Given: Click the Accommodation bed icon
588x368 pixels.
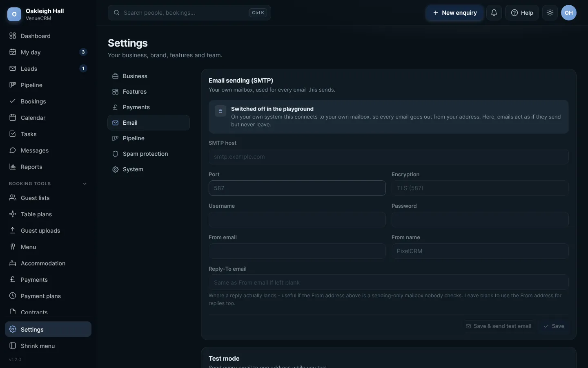Looking at the screenshot, I should click(13, 263).
